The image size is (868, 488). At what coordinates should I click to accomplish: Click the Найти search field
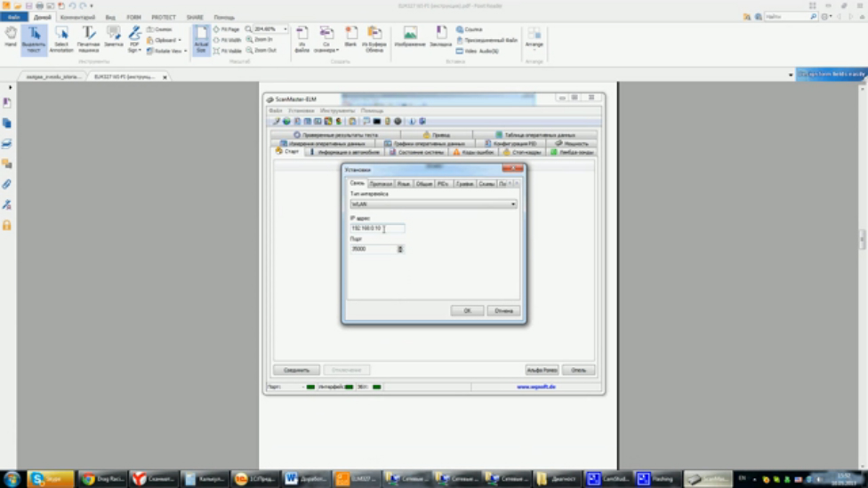point(786,17)
